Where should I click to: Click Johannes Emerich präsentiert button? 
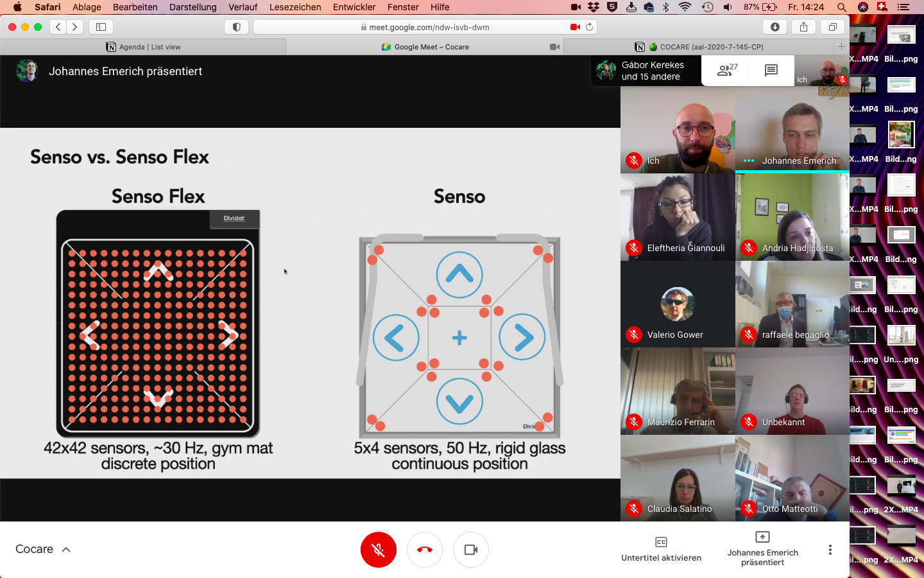pos(762,549)
